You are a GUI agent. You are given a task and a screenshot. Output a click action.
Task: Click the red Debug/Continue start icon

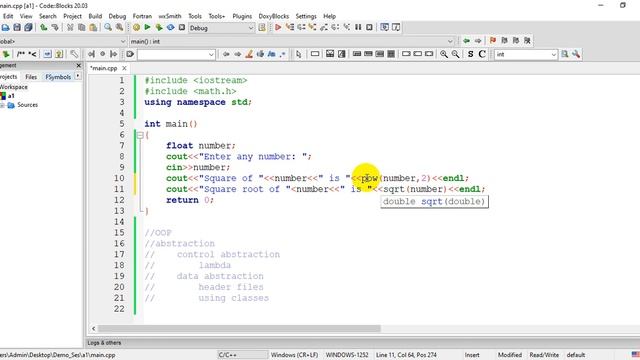pyautogui.click(x=278, y=27)
